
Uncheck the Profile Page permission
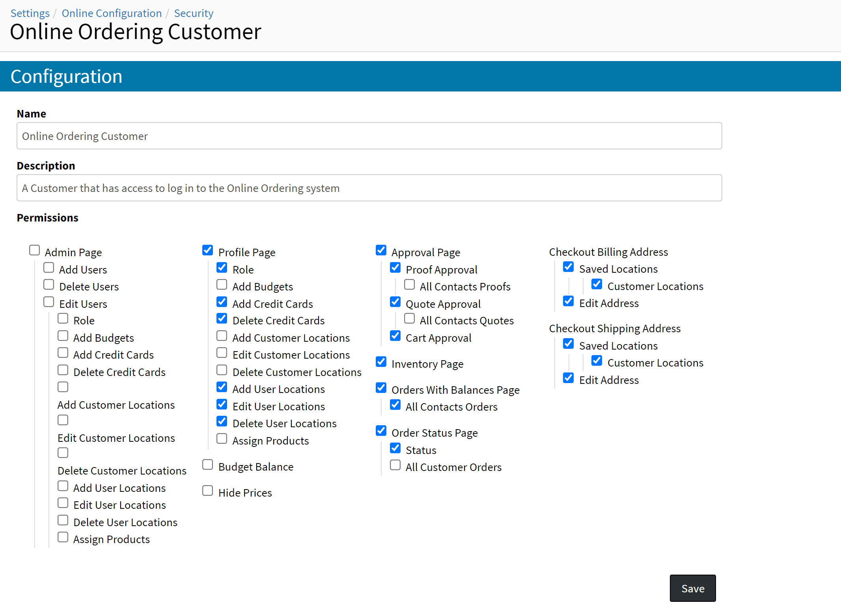208,250
